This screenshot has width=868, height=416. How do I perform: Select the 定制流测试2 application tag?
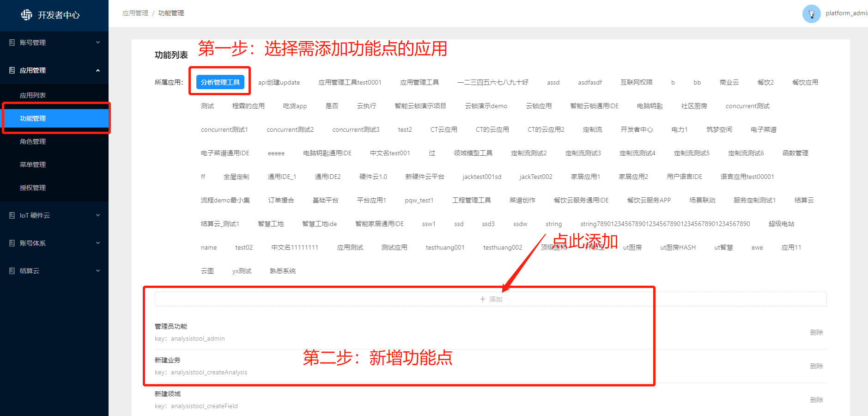(x=529, y=153)
